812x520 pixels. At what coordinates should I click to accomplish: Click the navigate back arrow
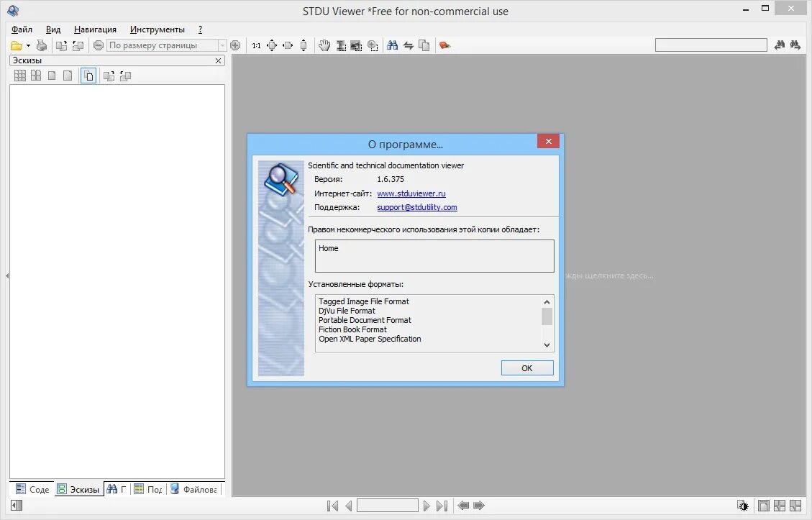(x=463, y=506)
